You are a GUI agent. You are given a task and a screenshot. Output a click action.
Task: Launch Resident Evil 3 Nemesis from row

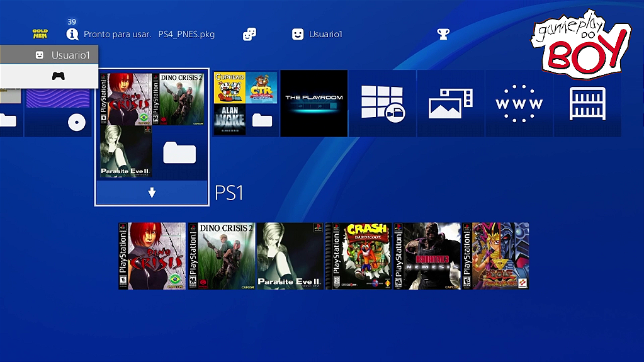(427, 256)
